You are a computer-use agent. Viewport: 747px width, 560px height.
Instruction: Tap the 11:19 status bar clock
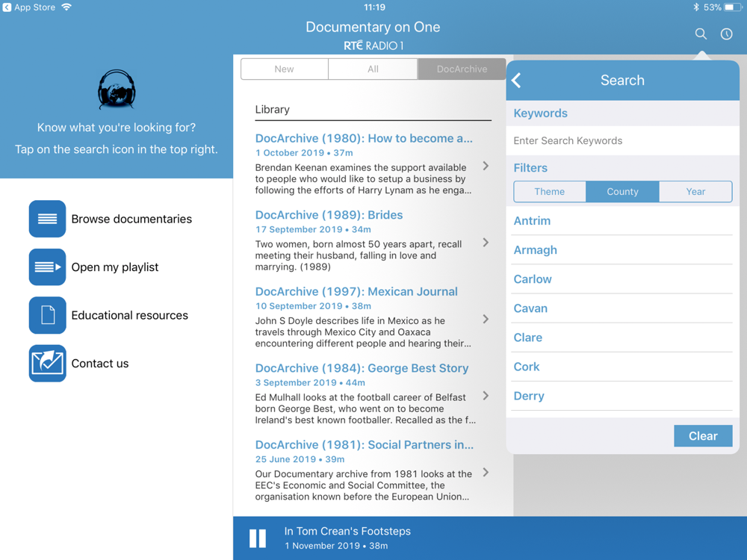click(x=374, y=7)
